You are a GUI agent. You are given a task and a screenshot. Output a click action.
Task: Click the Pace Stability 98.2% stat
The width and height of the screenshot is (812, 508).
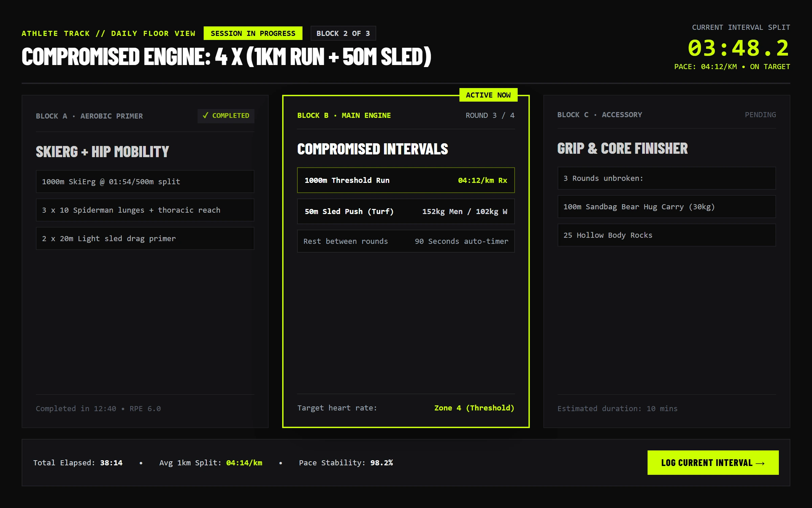[x=346, y=463]
